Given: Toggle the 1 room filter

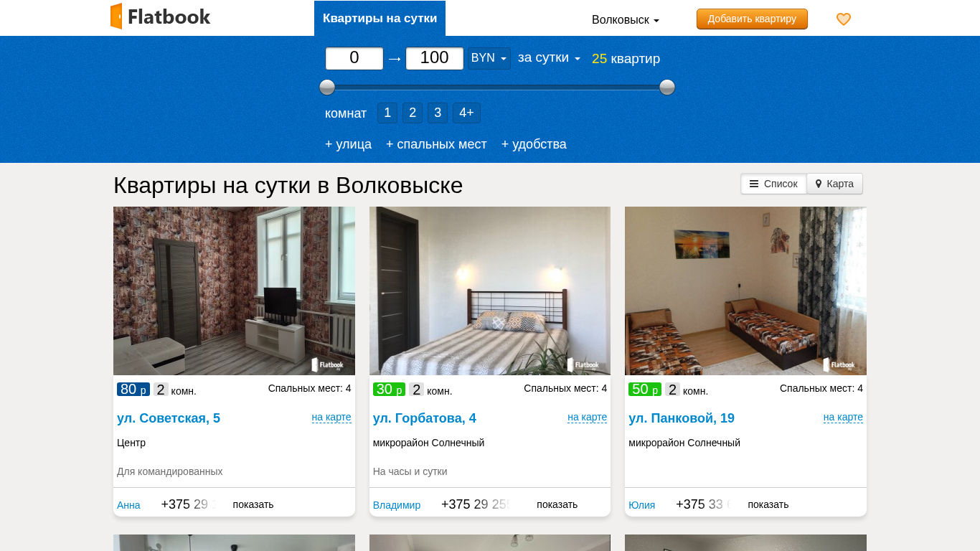Looking at the screenshot, I should pyautogui.click(x=387, y=113).
